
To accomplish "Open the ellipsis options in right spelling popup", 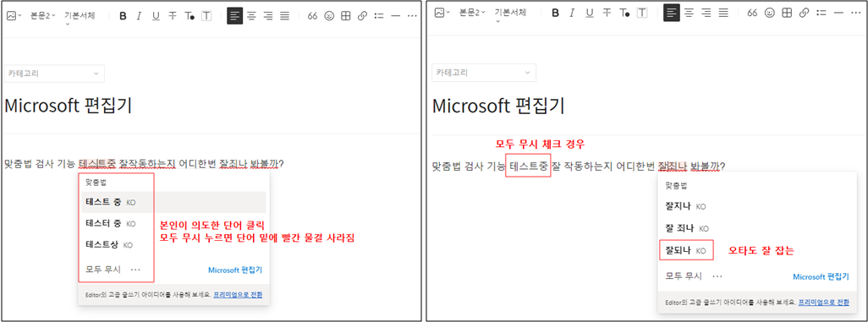I will (717, 276).
